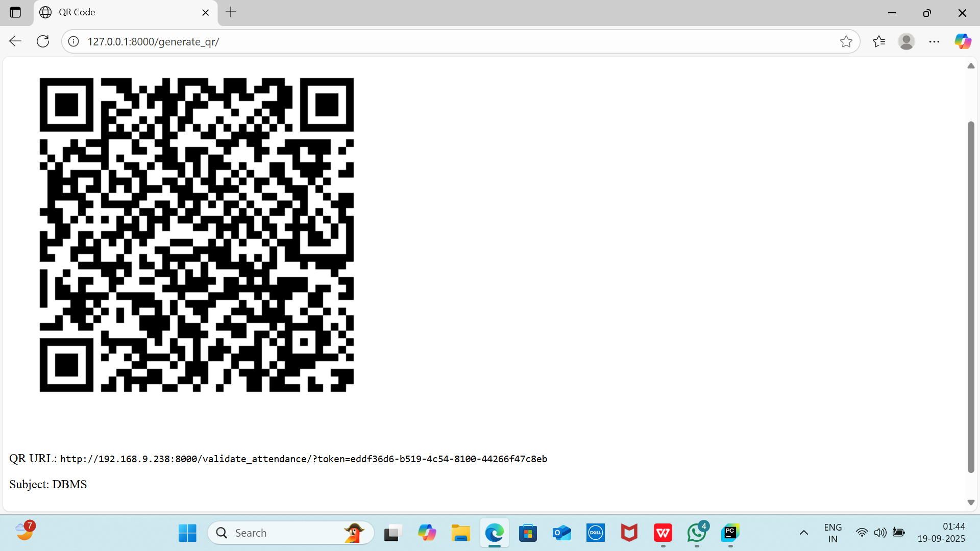Open WhatsApp from the taskbar

point(697,533)
